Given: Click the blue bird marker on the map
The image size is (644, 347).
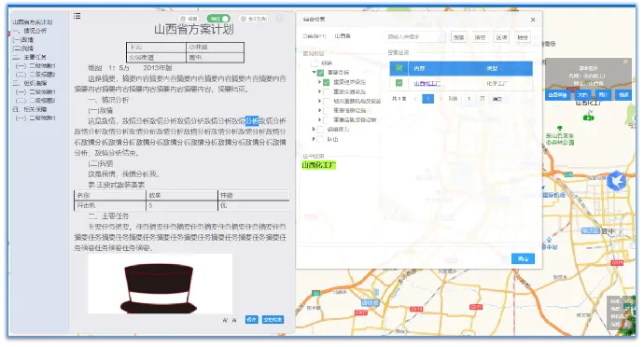Looking at the screenshot, I should click(x=617, y=181).
